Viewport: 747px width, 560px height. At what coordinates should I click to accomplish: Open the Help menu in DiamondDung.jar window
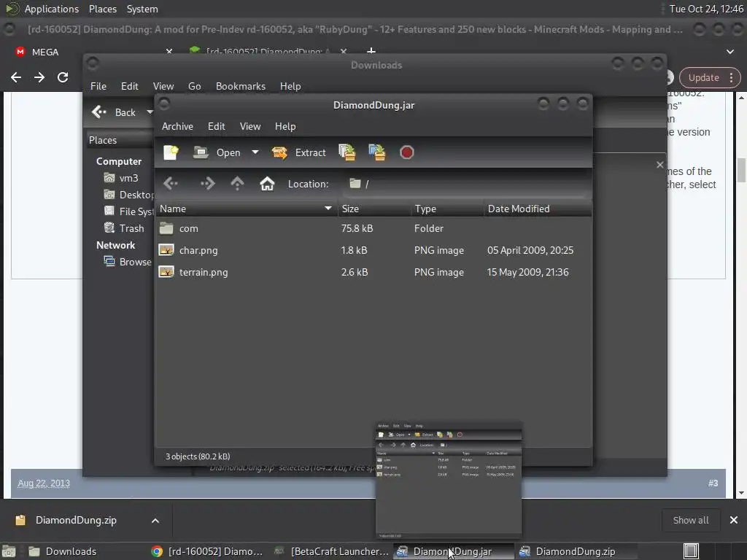point(285,126)
